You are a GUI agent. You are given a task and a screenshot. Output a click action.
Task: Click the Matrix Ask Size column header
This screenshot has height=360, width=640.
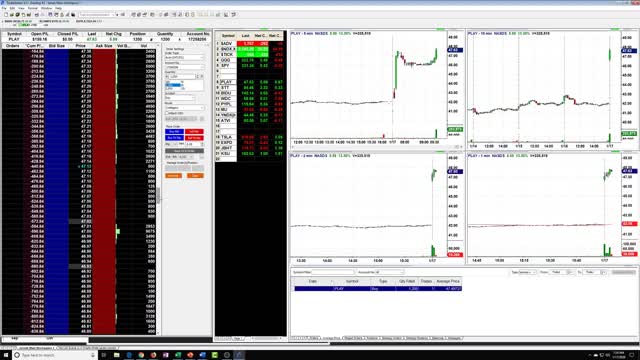104,46
